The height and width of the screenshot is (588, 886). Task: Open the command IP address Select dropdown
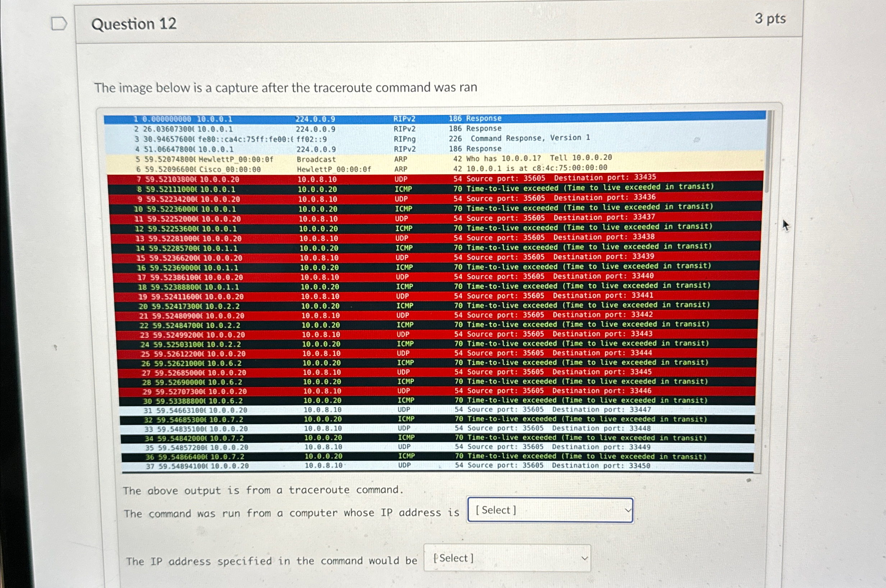point(506,559)
